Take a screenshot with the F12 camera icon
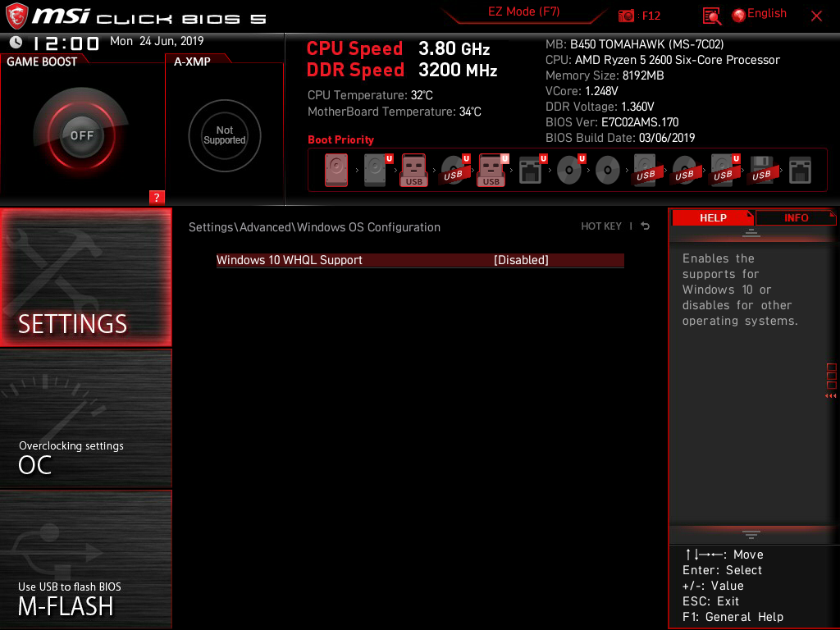840x630 pixels. coord(626,16)
